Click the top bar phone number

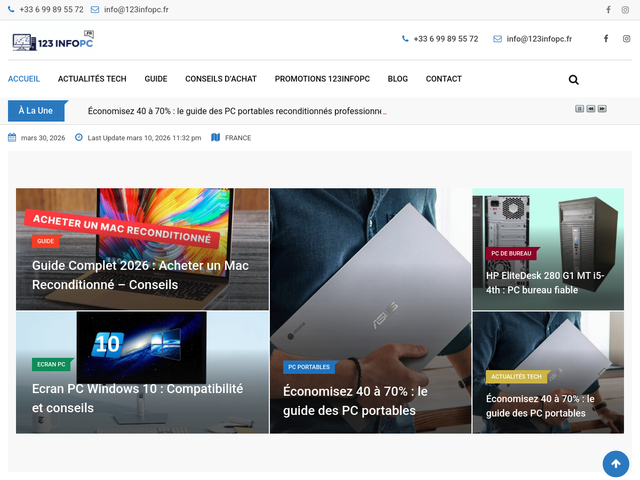51,9
